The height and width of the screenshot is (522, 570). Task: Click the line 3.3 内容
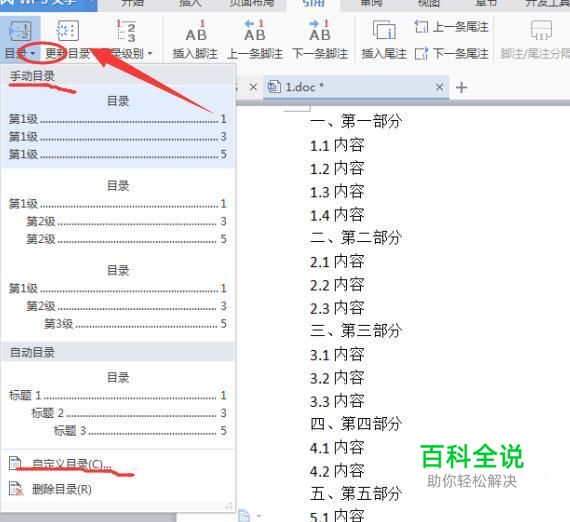point(337,401)
